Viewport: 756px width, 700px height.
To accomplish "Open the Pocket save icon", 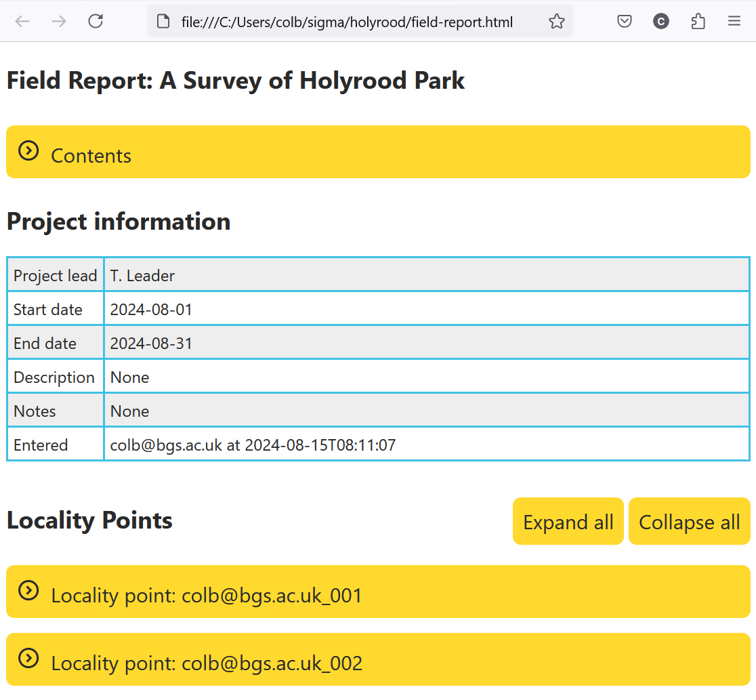I will [625, 21].
